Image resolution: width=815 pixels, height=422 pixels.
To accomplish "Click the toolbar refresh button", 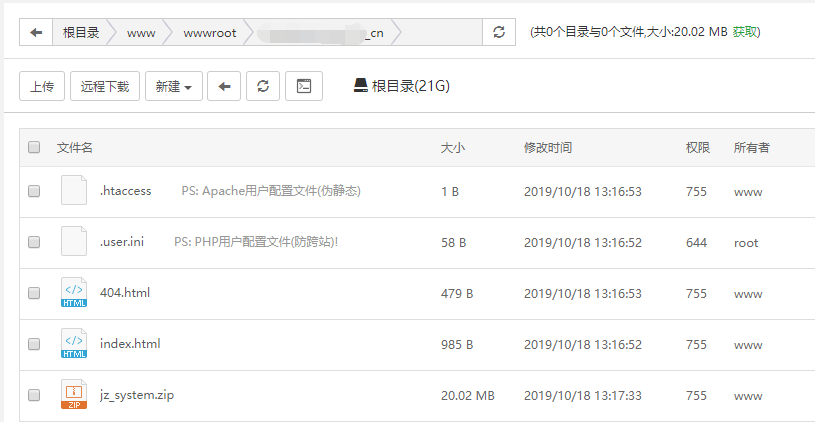I will click(x=263, y=87).
